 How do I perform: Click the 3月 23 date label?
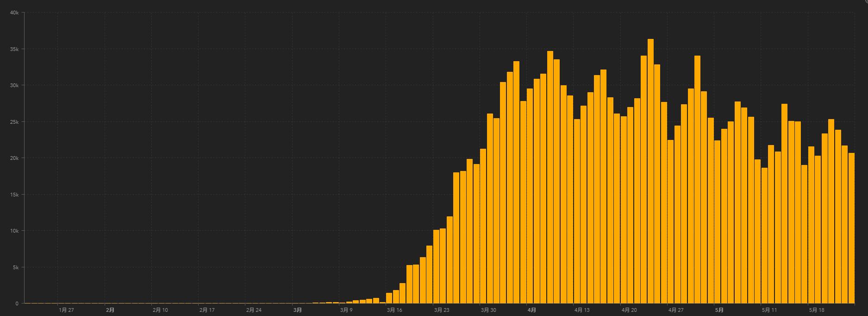click(x=442, y=310)
